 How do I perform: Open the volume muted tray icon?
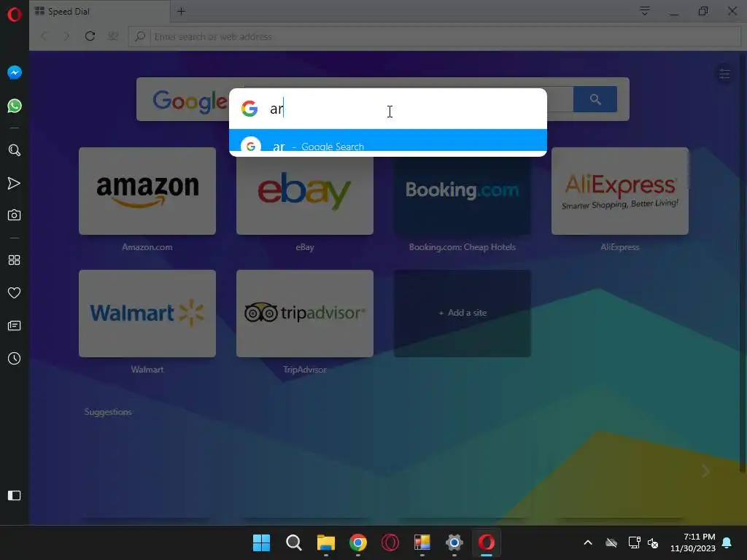click(x=653, y=542)
